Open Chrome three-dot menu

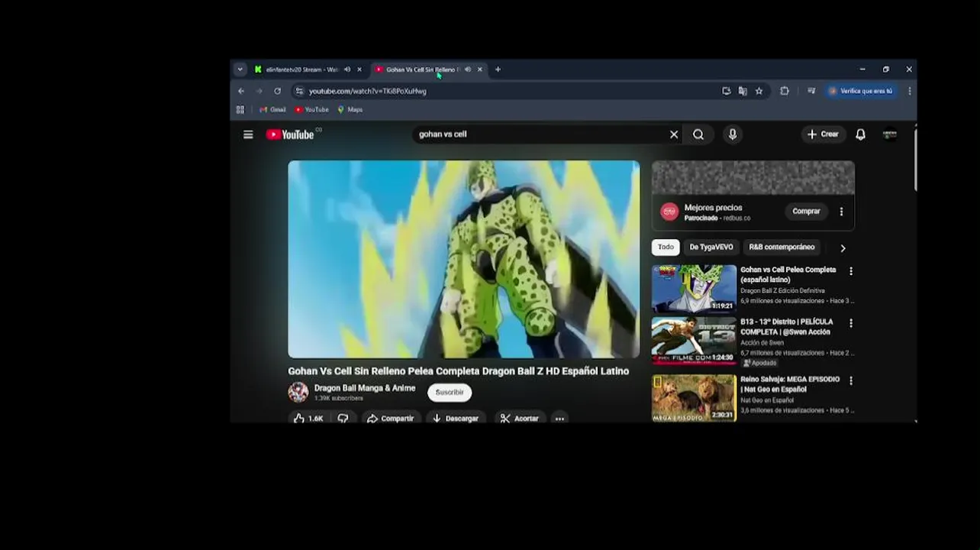909,91
